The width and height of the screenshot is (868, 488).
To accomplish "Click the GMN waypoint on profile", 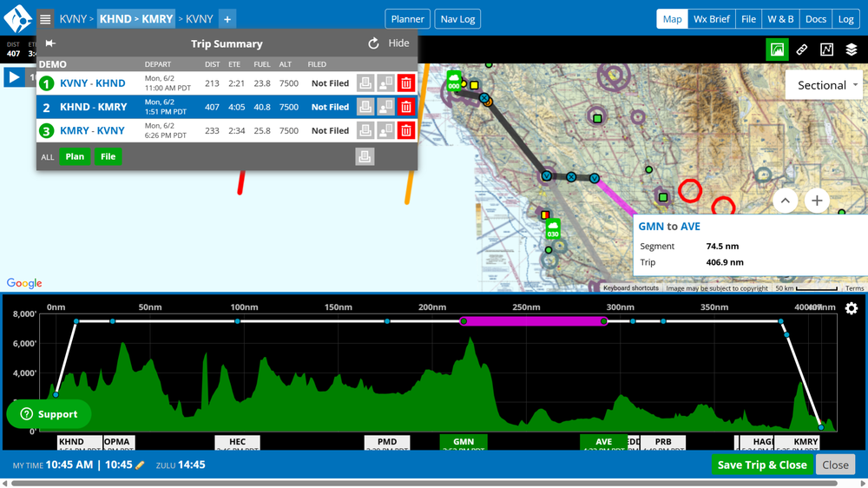I will [464, 442].
